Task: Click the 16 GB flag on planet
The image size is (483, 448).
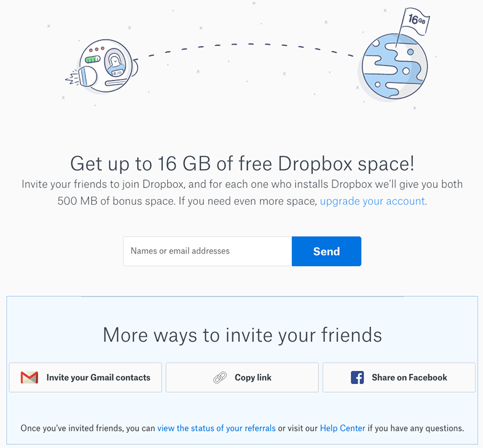Action: pos(415,21)
